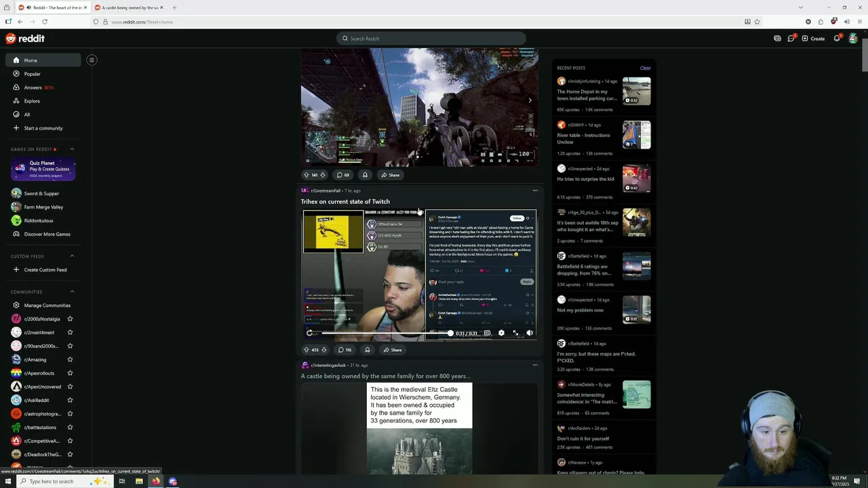Open overflow menu of Trihex post
868x488 pixels.
535,190
